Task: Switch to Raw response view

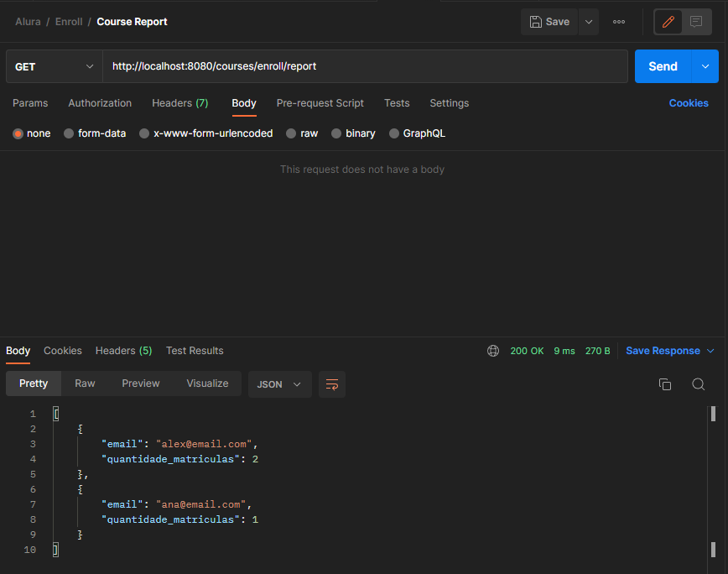Action: pos(85,384)
